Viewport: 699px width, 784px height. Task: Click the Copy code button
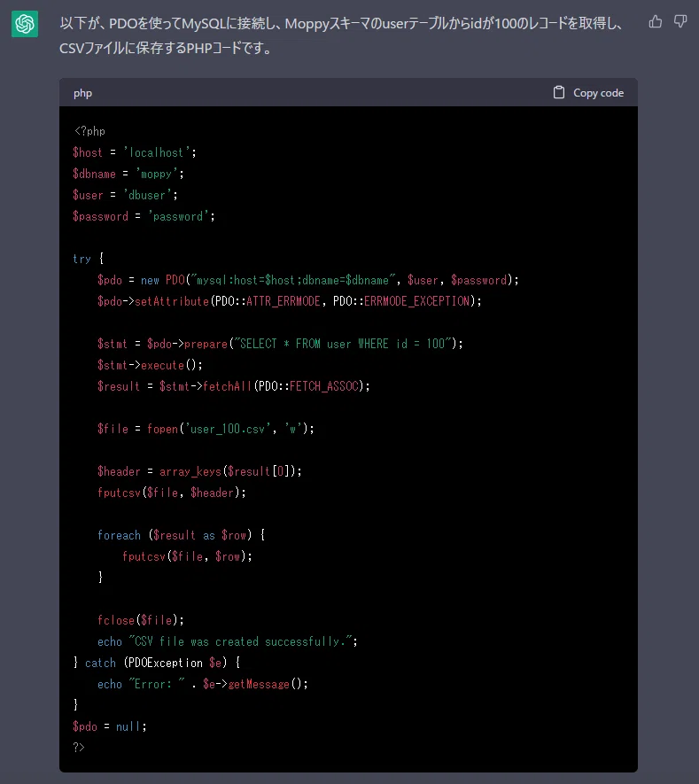(588, 92)
